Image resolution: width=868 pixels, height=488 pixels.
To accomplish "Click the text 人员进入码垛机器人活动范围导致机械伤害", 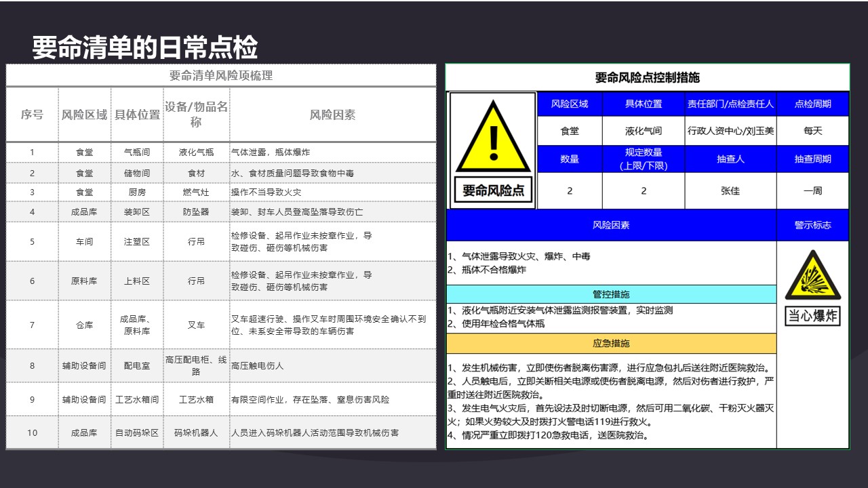I will [x=315, y=433].
